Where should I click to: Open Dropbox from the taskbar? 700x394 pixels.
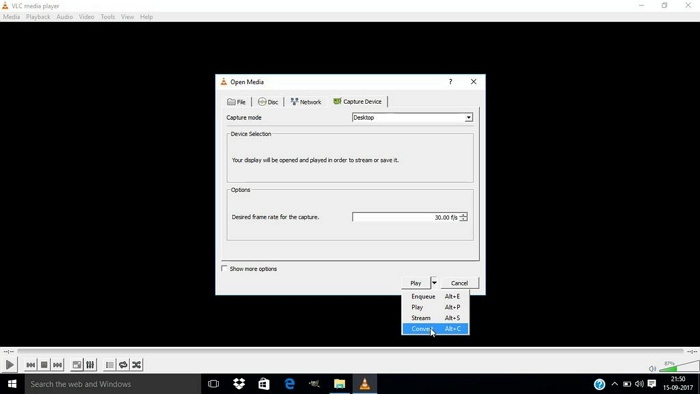tap(239, 384)
